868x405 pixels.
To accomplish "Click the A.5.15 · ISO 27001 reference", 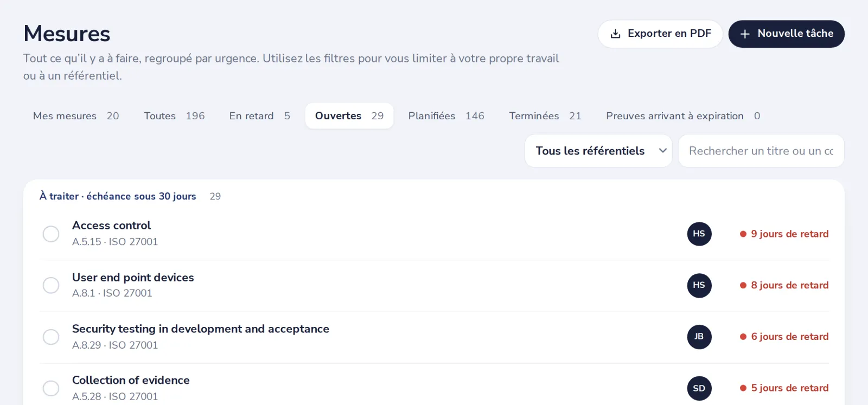I will (x=115, y=242).
